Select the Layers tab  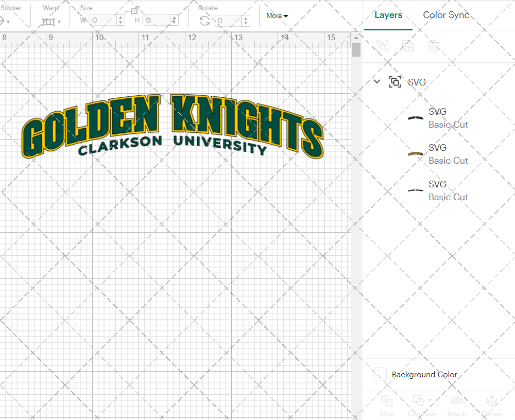coord(388,15)
